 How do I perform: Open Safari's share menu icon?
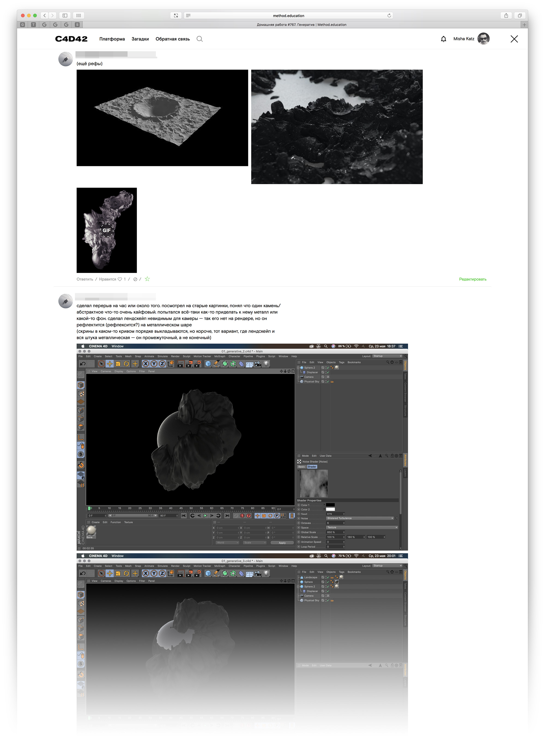[x=506, y=15]
